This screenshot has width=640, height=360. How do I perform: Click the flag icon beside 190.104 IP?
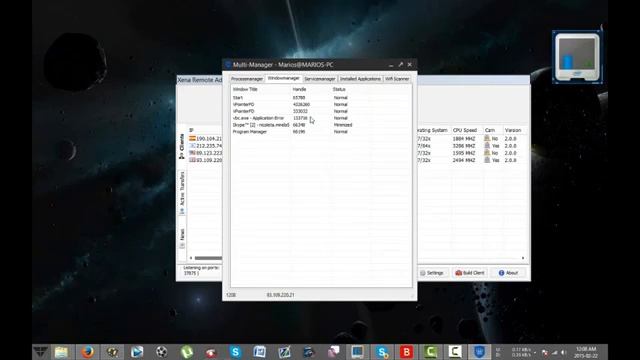tap(192, 139)
